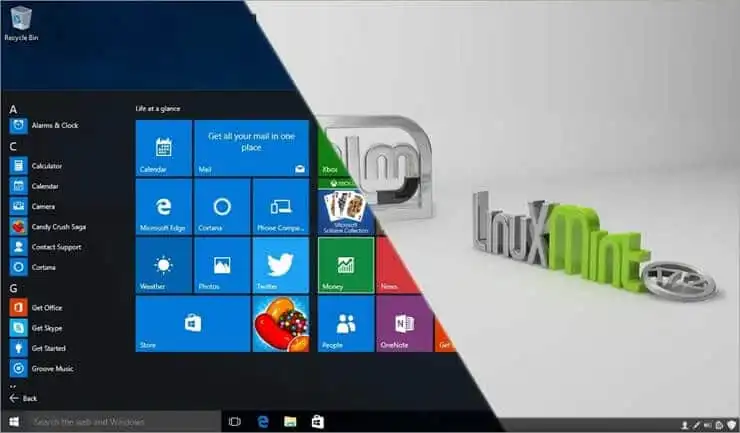Click the Windows Start button
The width and height of the screenshot is (740, 433).
click(14, 422)
